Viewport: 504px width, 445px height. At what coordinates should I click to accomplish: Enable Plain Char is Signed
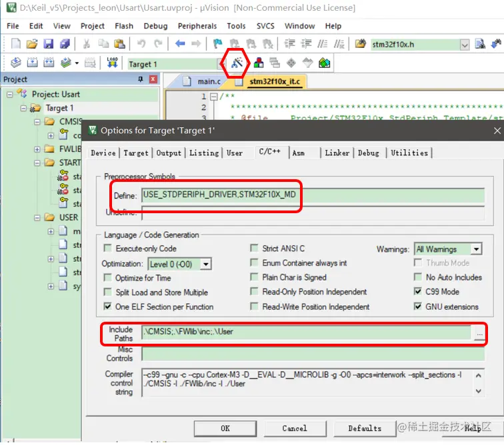[x=254, y=277]
